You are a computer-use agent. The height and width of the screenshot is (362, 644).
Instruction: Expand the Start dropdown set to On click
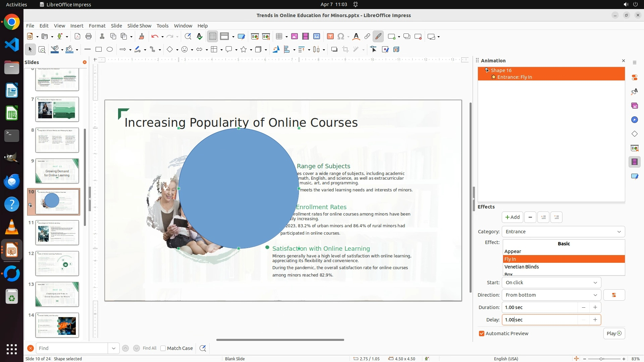[551, 283]
